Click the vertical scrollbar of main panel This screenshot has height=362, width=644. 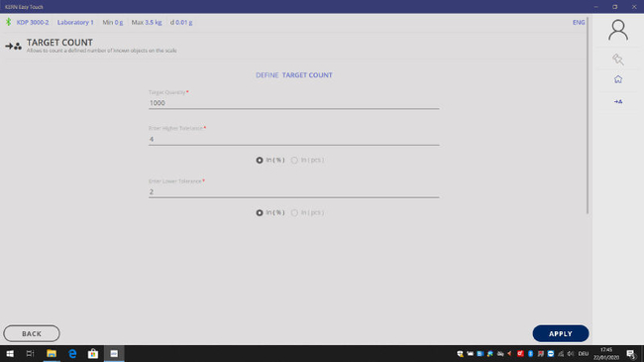[588, 115]
